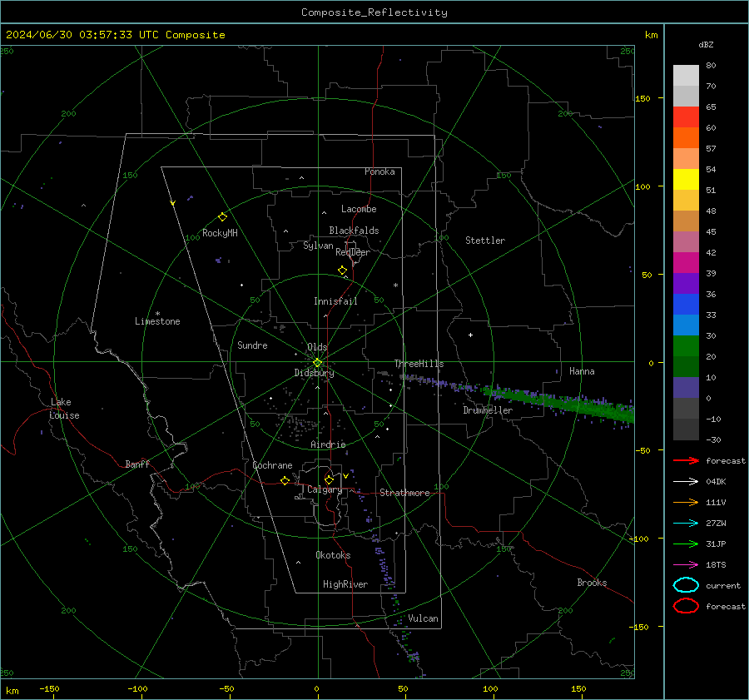Click the Sundre city label
Viewport: 749px width, 700px height.
[252, 345]
